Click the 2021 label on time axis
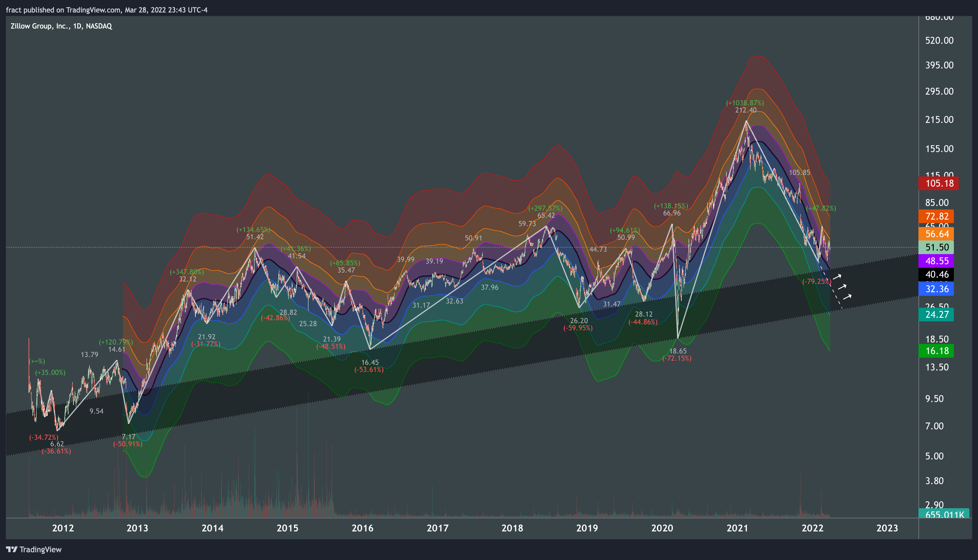The image size is (978, 560). click(x=737, y=528)
